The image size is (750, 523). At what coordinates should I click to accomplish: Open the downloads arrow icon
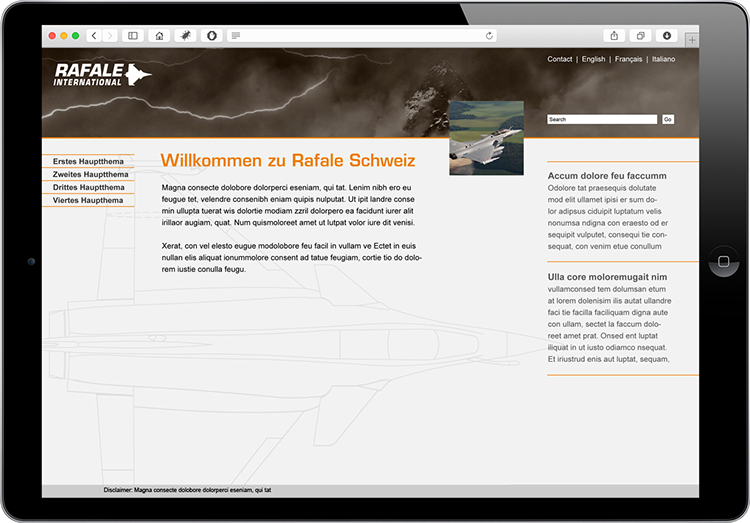point(667,35)
